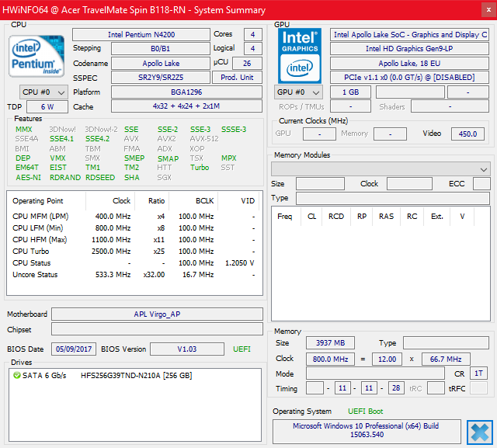Click the APL Virgo_AP motherboard field
Screen dimensions: 497x448
click(x=156, y=314)
